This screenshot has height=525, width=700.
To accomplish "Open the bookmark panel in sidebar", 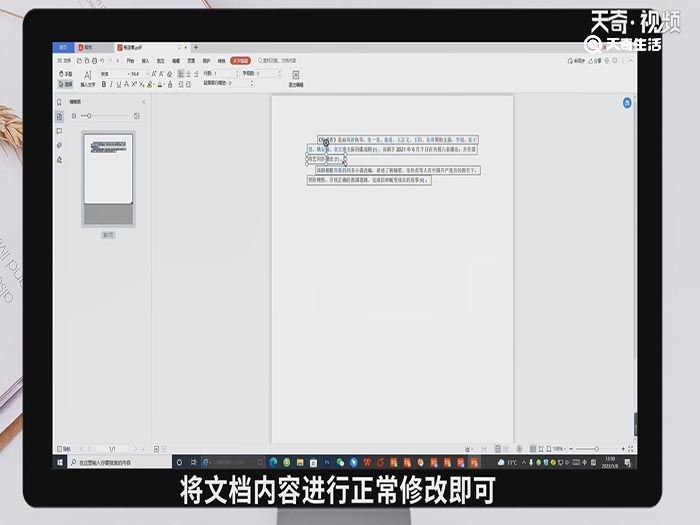I will 59,102.
